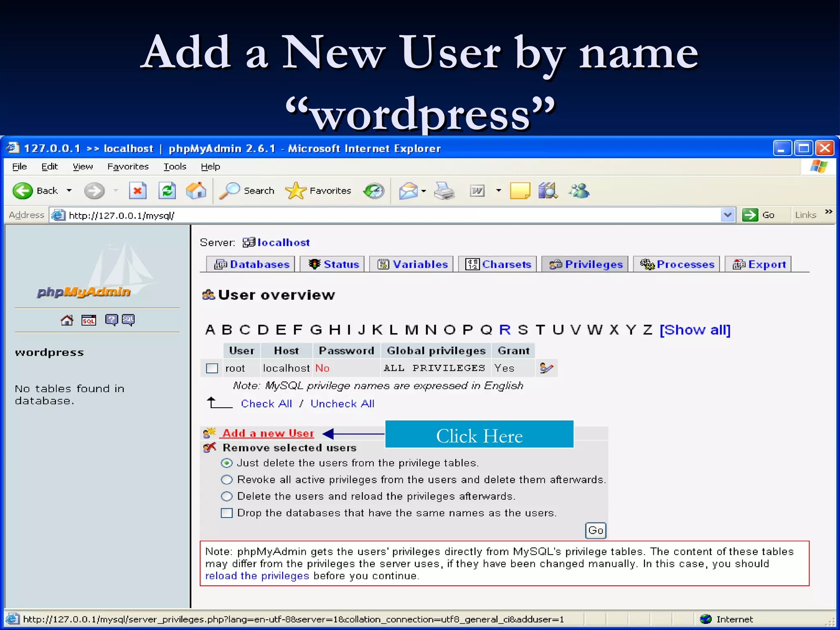Open the Edit button dropdown arrow
840x630 pixels.
tap(498, 191)
